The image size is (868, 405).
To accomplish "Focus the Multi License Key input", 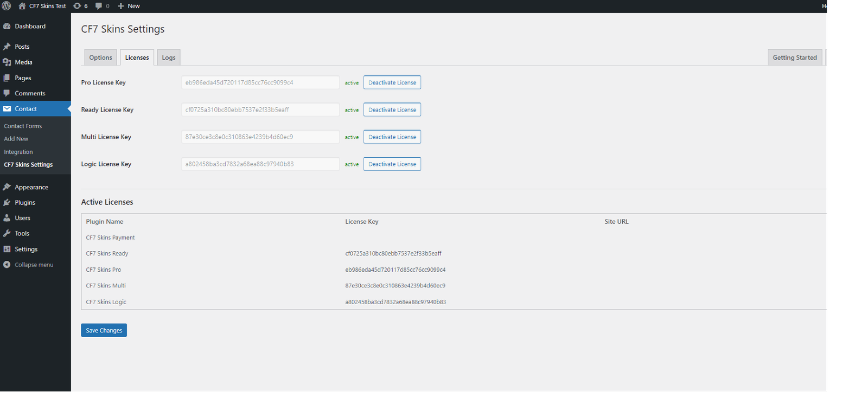I will tap(260, 137).
